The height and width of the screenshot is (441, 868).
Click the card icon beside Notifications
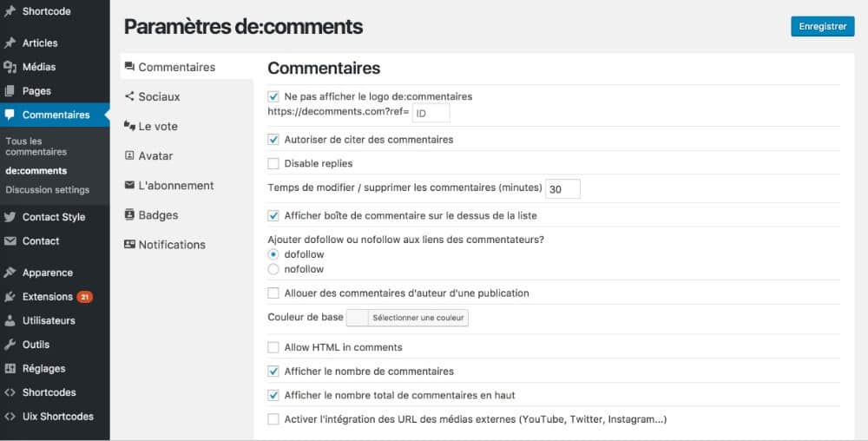(129, 244)
